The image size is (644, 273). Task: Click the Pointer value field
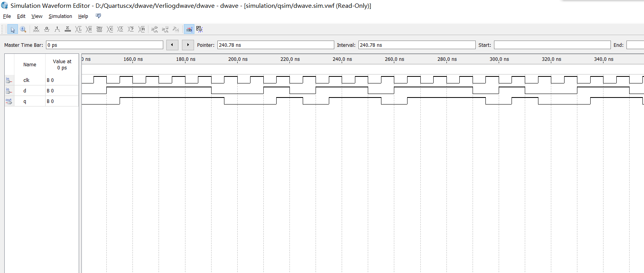(275, 45)
